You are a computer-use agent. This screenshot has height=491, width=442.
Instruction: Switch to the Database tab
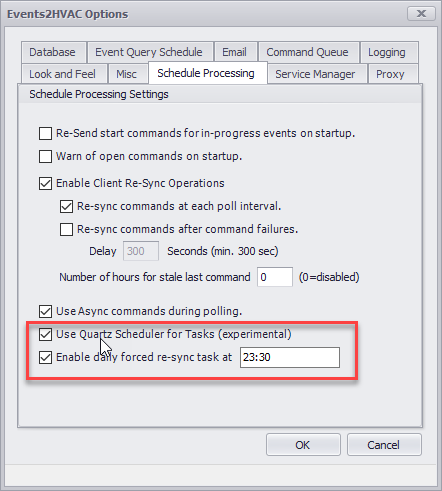tap(54, 52)
